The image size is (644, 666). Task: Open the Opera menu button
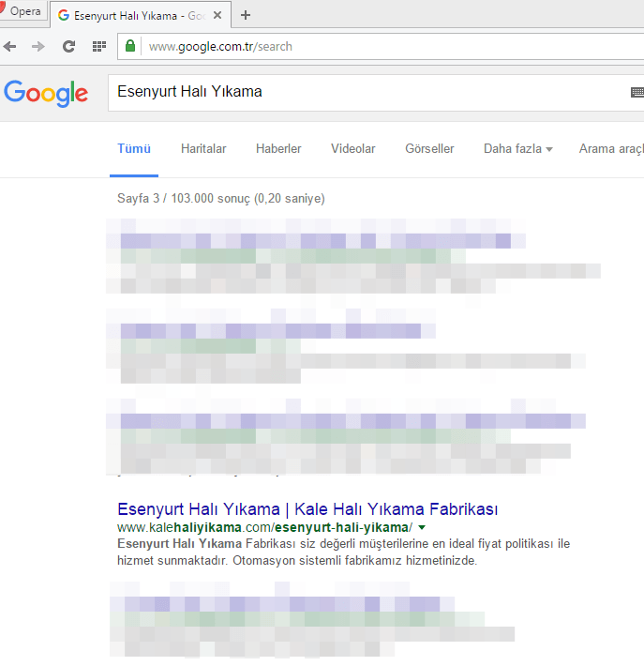(x=22, y=11)
